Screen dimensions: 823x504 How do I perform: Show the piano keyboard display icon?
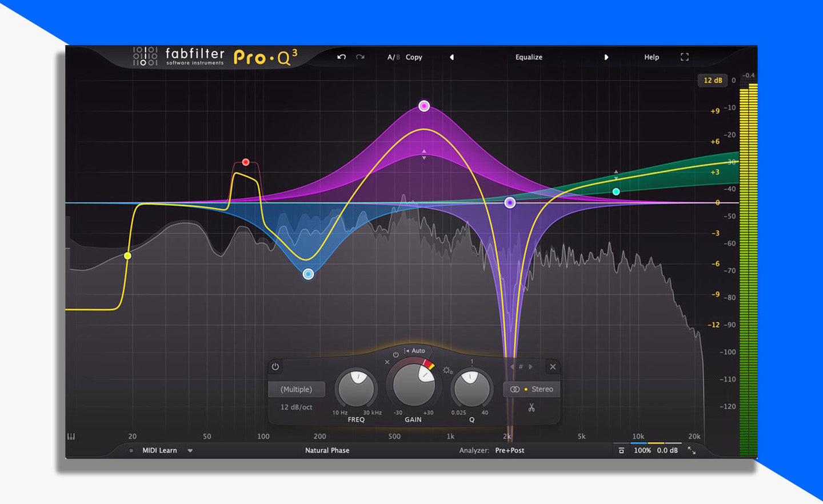tap(71, 437)
